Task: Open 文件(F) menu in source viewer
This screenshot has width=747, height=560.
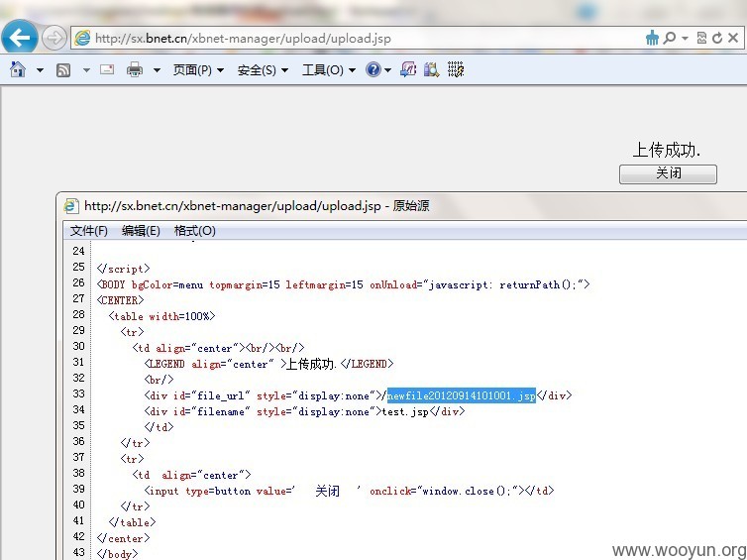Action: (x=89, y=231)
